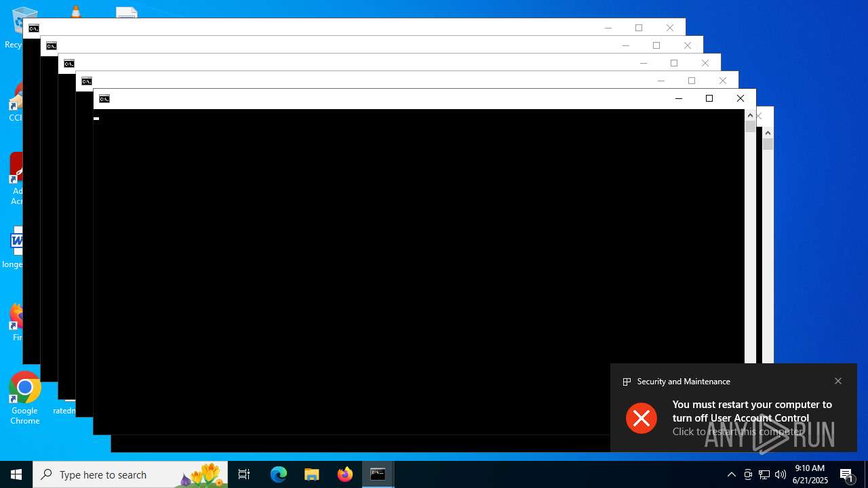Open the front console window system menu icon

104,99
